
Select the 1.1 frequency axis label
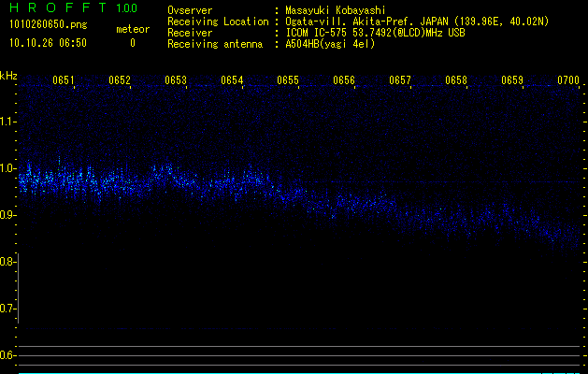8,121
